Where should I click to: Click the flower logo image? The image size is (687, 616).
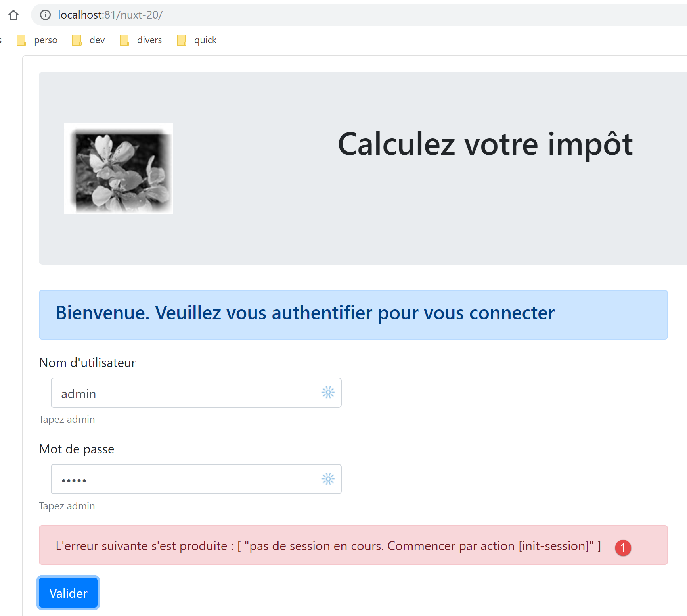tap(119, 168)
